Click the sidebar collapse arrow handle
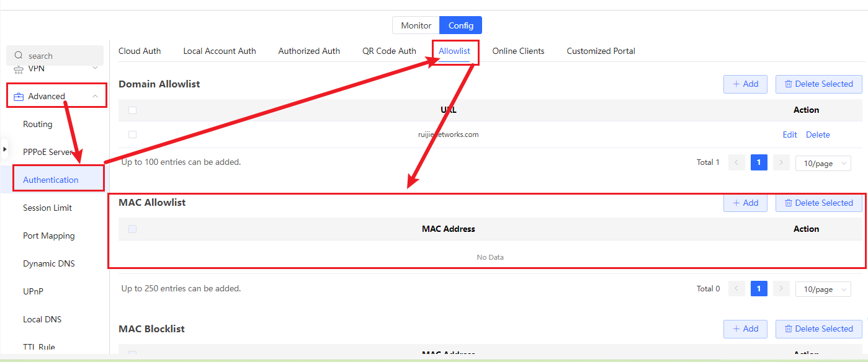 pos(5,149)
